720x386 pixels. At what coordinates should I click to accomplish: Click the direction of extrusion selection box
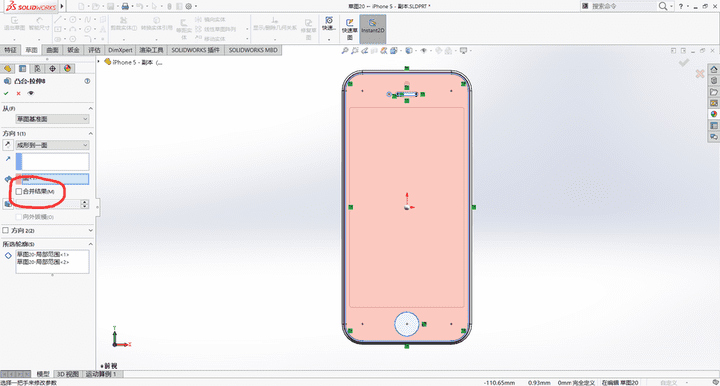pyautogui.click(x=52, y=162)
